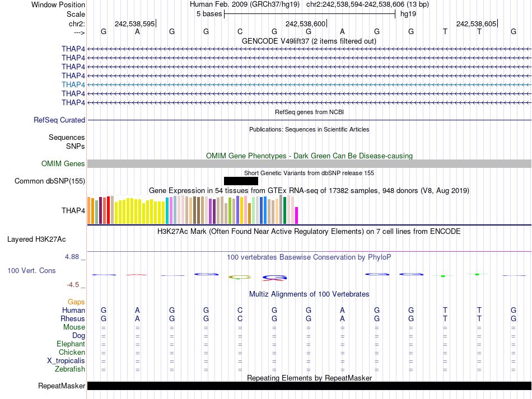The width and height of the screenshot is (532, 399).
Task: Open the RefSeq Curated track label
Action: coord(59,120)
